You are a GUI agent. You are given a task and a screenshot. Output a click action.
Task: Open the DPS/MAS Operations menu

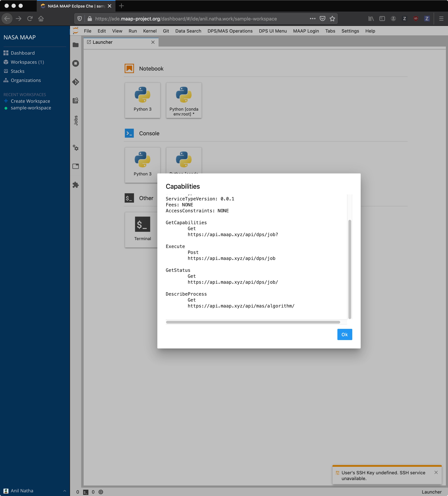230,31
